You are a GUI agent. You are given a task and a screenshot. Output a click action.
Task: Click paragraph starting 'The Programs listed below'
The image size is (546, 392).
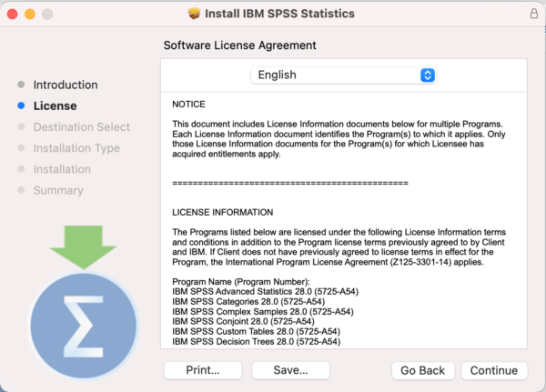(x=339, y=246)
